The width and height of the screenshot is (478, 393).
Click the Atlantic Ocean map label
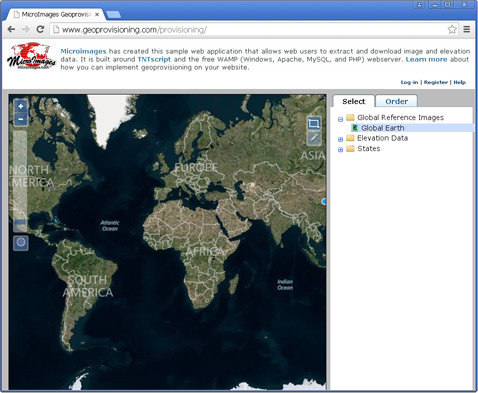click(x=110, y=226)
